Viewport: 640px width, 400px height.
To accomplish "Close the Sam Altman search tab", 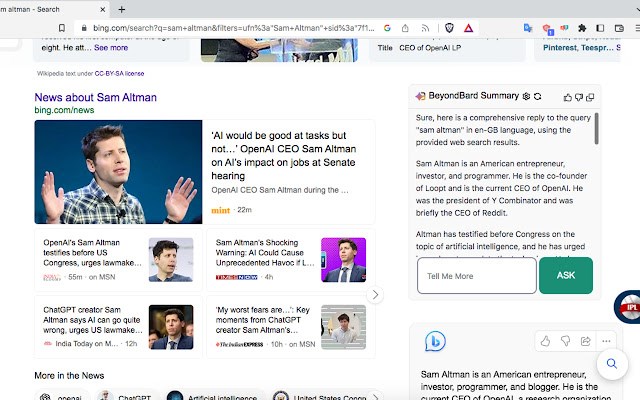I will coord(103,9).
